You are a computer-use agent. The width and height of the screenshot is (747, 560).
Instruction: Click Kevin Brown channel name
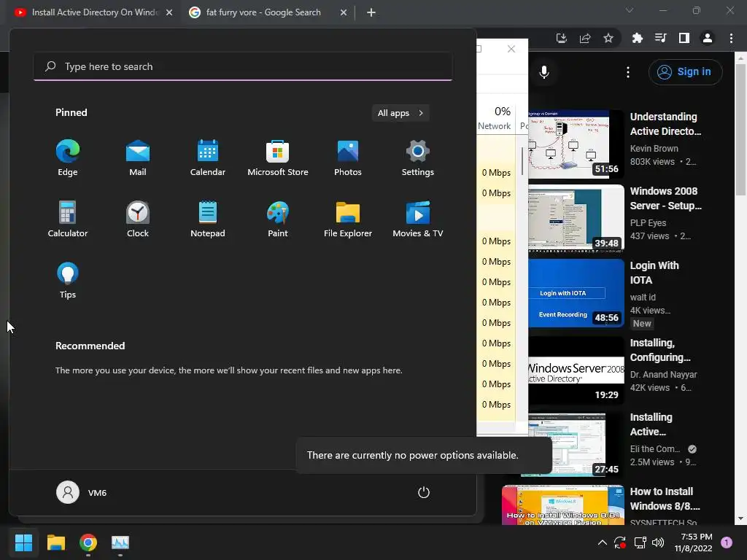coord(654,149)
